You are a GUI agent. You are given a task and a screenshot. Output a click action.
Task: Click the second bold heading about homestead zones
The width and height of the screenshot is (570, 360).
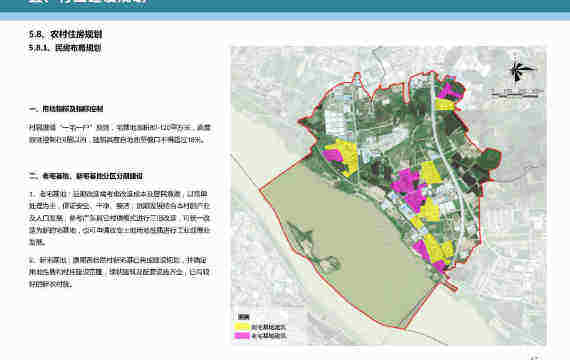[x=86, y=176]
